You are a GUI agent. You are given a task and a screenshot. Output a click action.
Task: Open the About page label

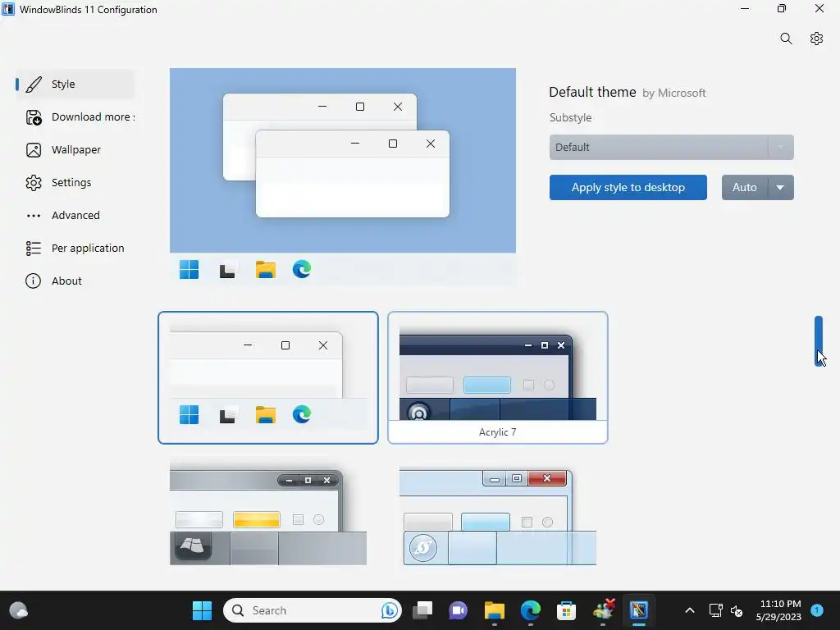(x=66, y=281)
